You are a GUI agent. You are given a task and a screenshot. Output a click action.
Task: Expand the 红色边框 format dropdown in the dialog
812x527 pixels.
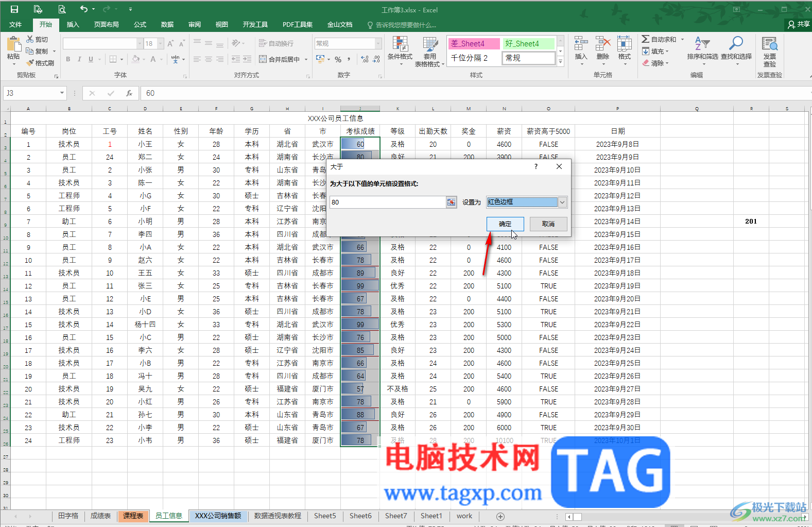(562, 202)
